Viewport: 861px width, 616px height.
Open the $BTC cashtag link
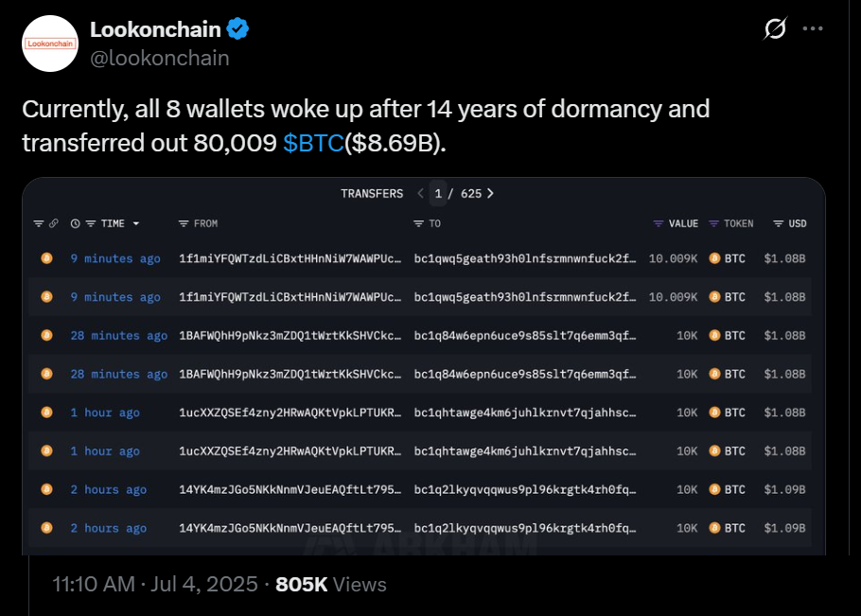tap(313, 143)
